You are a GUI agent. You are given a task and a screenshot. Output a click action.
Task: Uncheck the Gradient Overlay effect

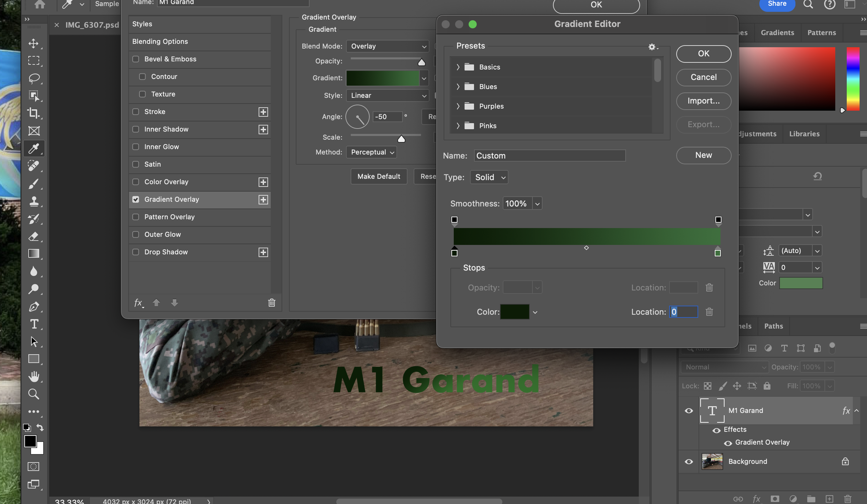pyautogui.click(x=136, y=199)
